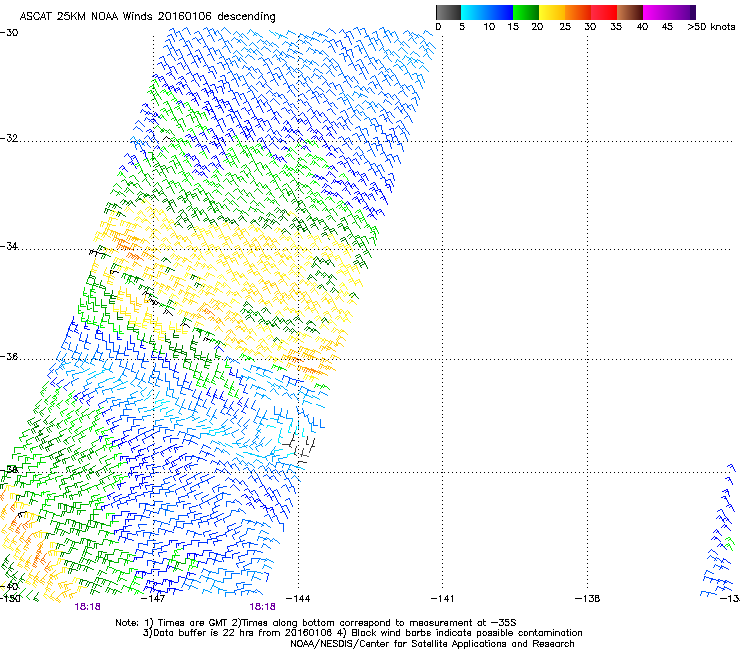
Task: Click the -144 longitude axis label
Action: click(x=298, y=599)
